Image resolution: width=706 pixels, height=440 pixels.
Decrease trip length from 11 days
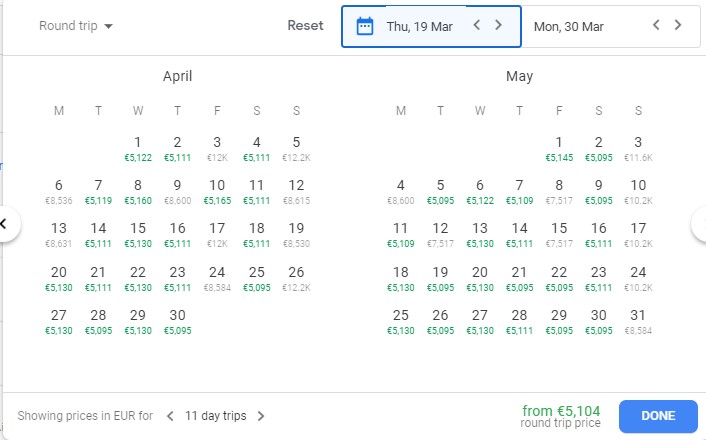[x=171, y=416]
